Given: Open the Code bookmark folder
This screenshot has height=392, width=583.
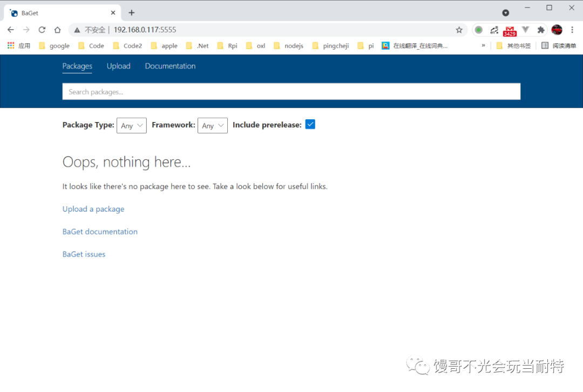Looking at the screenshot, I should point(91,45).
